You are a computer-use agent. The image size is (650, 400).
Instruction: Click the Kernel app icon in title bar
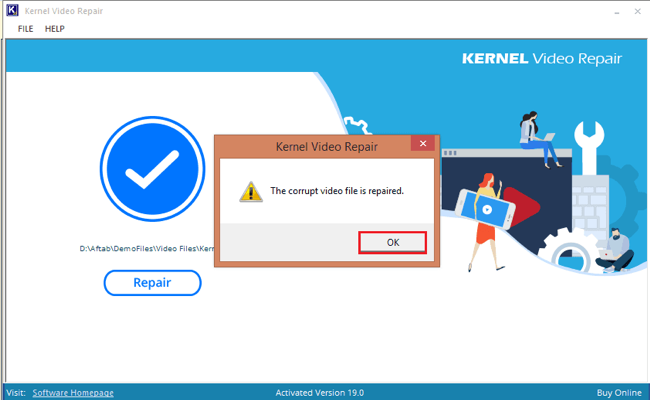[x=12, y=10]
